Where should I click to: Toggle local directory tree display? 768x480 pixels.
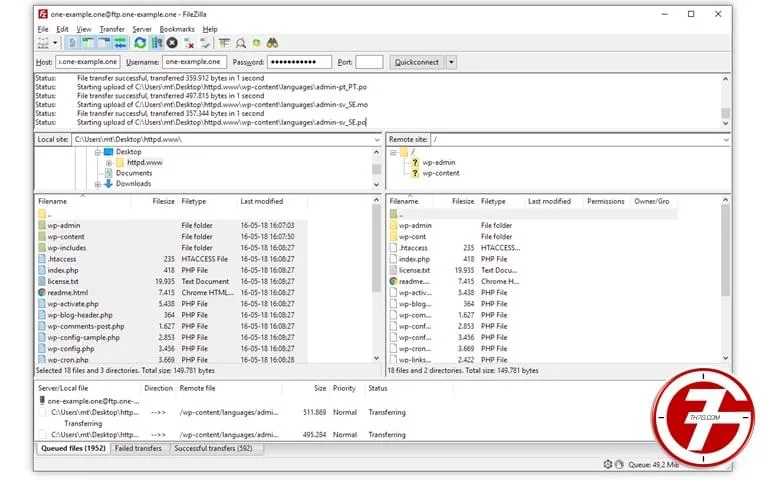pos(89,43)
